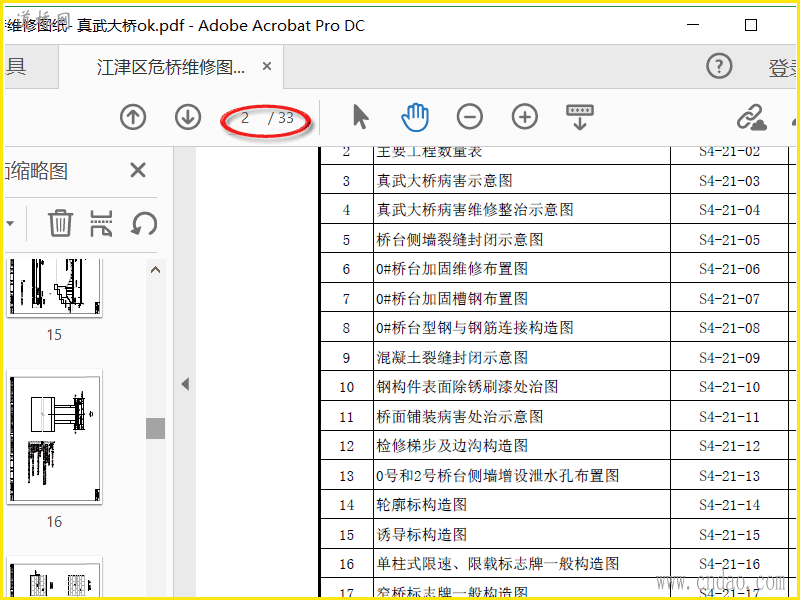
Task: Activate the hand pan tool
Action: 415,117
